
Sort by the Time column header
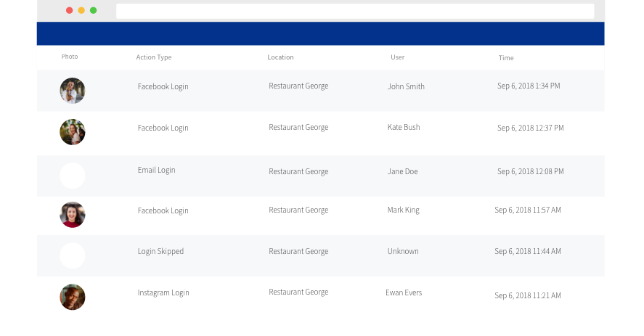(506, 58)
